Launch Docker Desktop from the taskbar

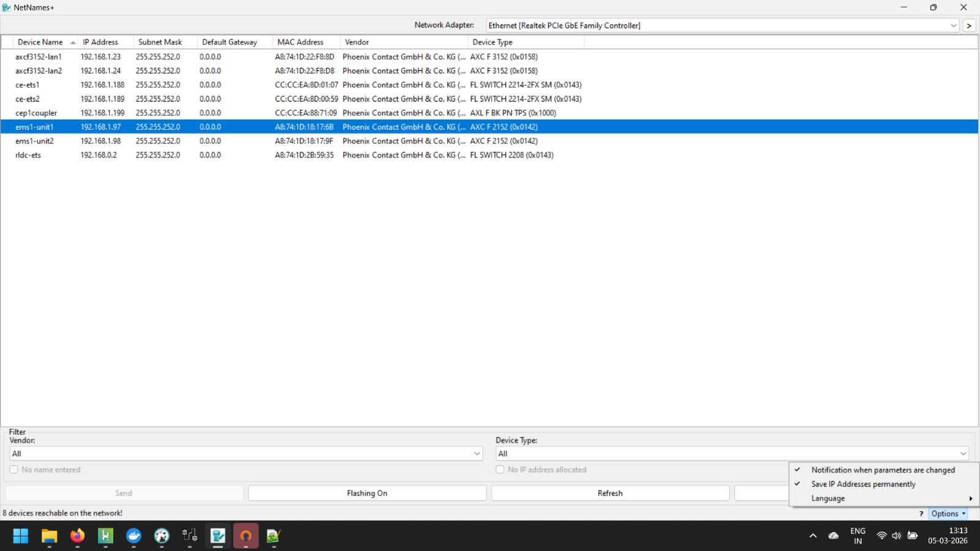134,536
